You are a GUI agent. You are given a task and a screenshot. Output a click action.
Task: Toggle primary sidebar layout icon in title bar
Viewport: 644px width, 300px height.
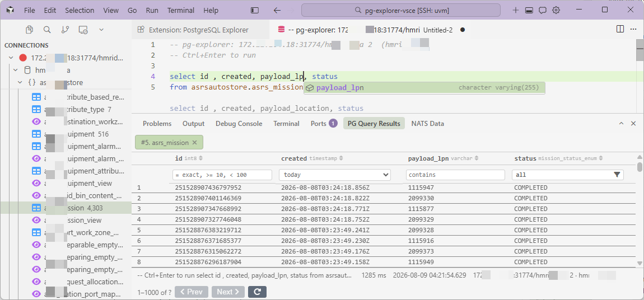click(255, 10)
